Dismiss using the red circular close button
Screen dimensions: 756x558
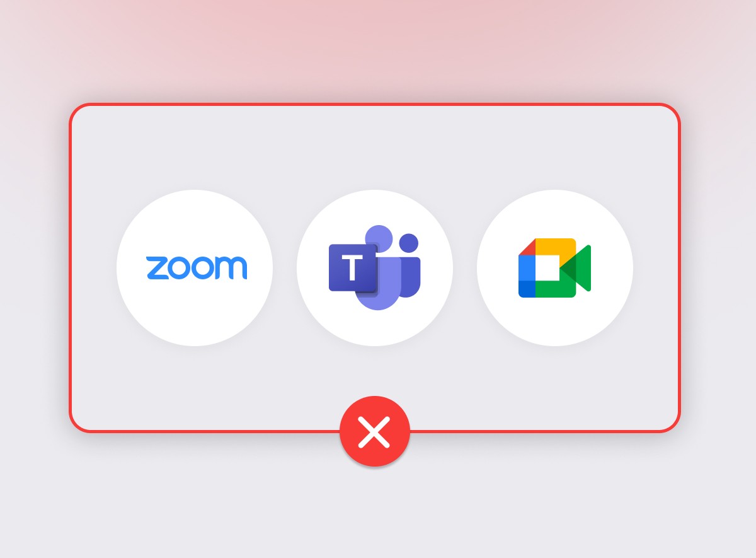[374, 432]
